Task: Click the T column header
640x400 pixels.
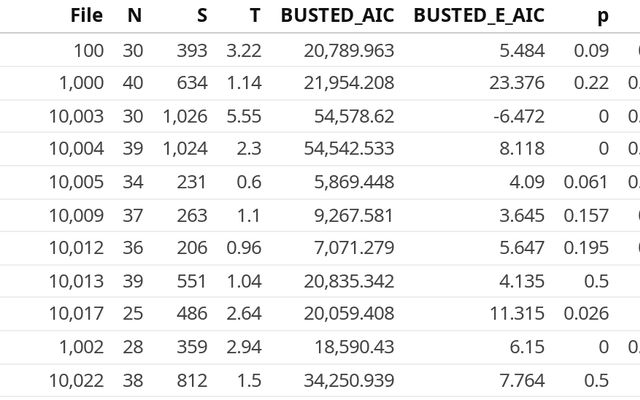Action: [x=252, y=15]
